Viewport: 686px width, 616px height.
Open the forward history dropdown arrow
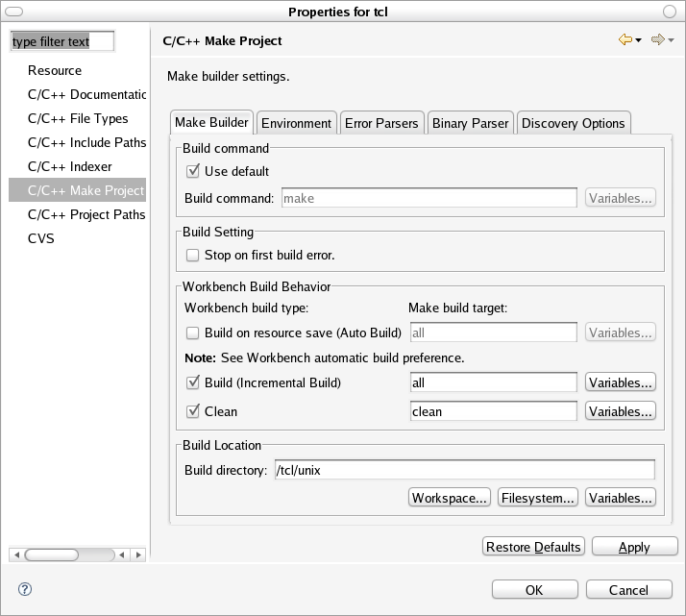pyautogui.click(x=671, y=41)
